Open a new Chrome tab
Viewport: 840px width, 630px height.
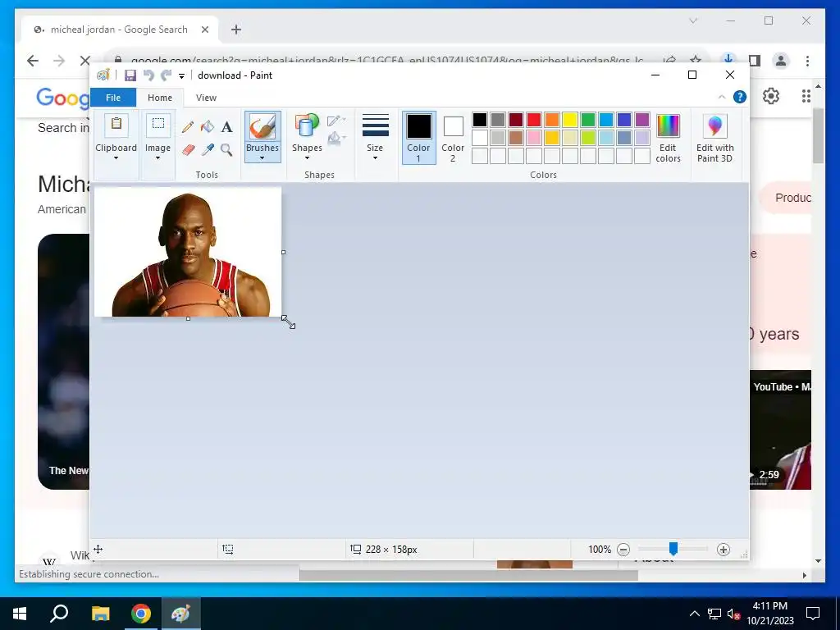tap(236, 30)
